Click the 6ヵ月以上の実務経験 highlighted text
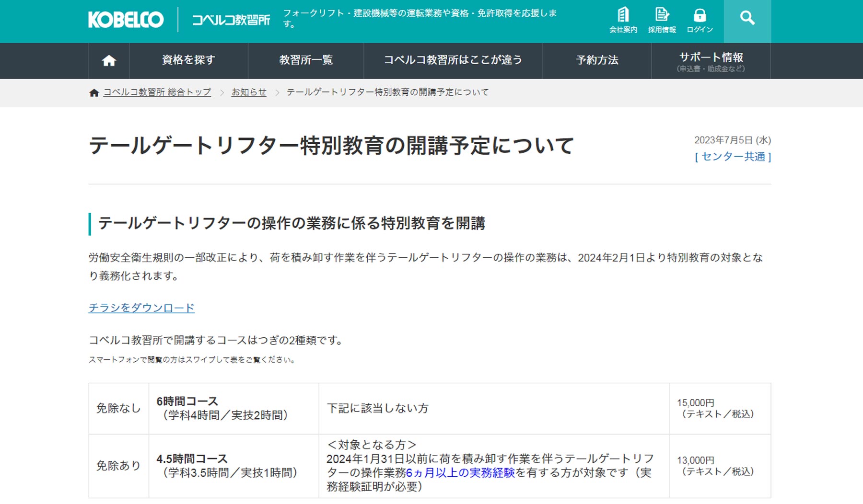Image resolution: width=863 pixels, height=504 pixels. [x=460, y=472]
